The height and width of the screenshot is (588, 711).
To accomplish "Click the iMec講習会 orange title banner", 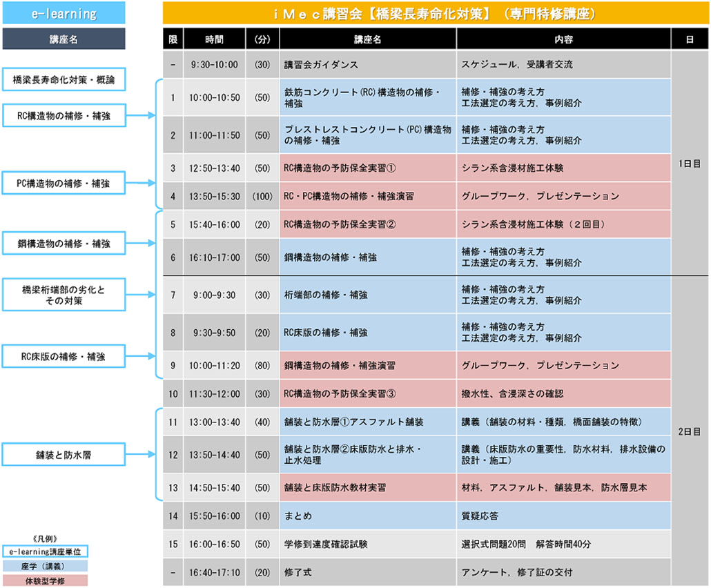I will pos(436,13).
